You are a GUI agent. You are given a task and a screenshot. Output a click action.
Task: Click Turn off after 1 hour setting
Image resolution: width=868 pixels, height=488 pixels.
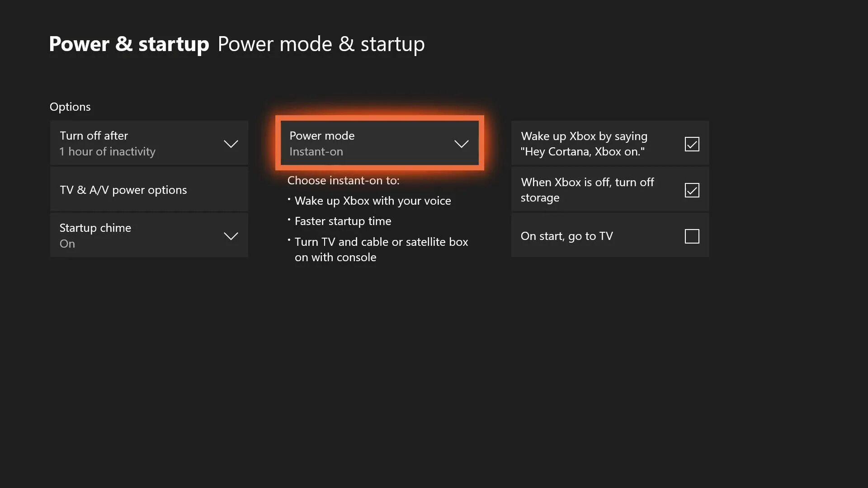[x=149, y=143]
